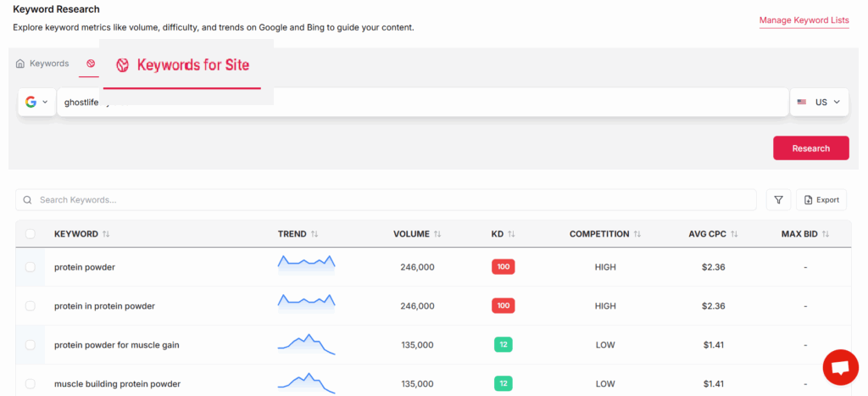This screenshot has width=868, height=396.
Task: Click the Search Keywords field
Action: [x=386, y=200]
